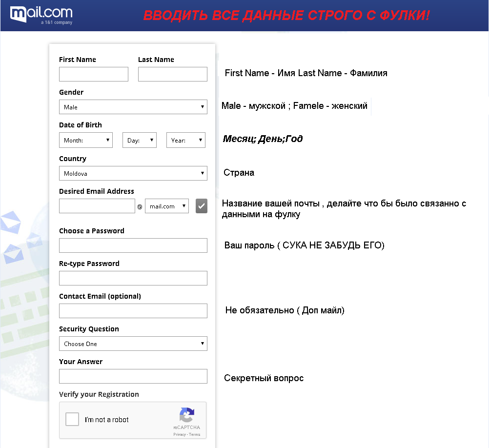This screenshot has width=489, height=448.
Task: Focus the First Name field
Action: point(94,74)
